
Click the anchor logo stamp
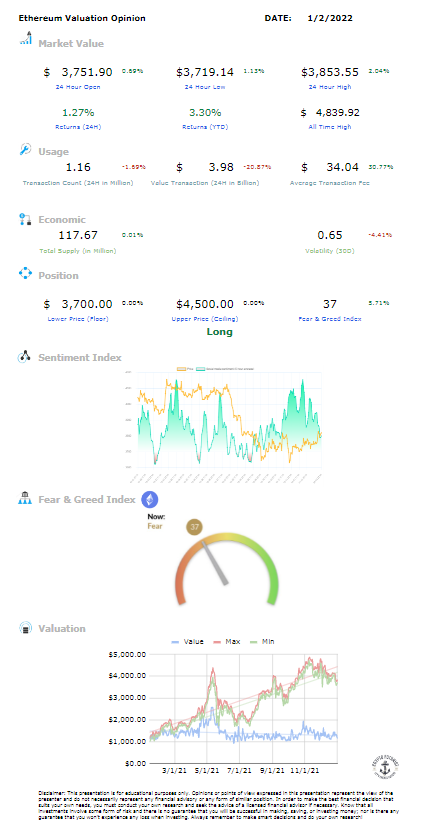[385, 768]
